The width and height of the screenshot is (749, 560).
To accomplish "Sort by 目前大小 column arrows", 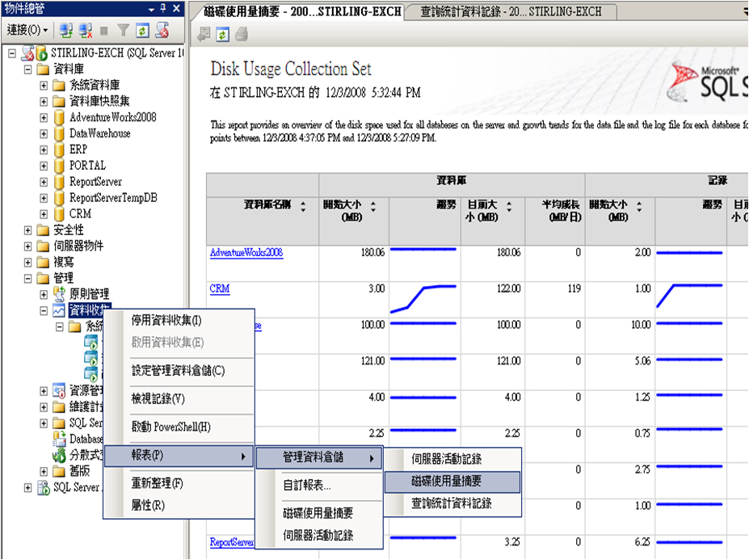I will click(x=509, y=206).
